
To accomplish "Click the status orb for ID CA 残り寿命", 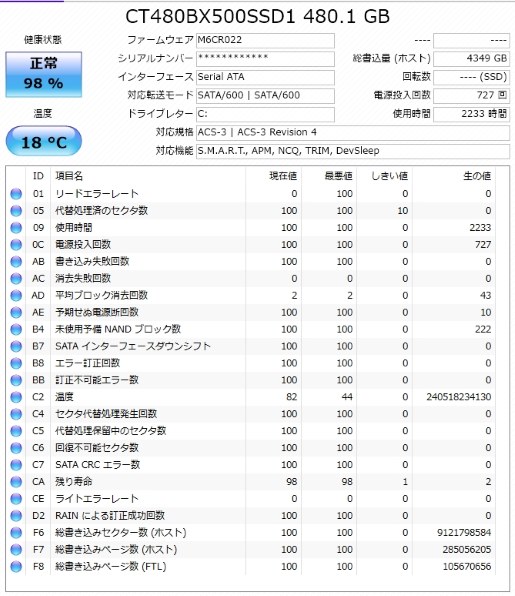I will click(x=16, y=482).
